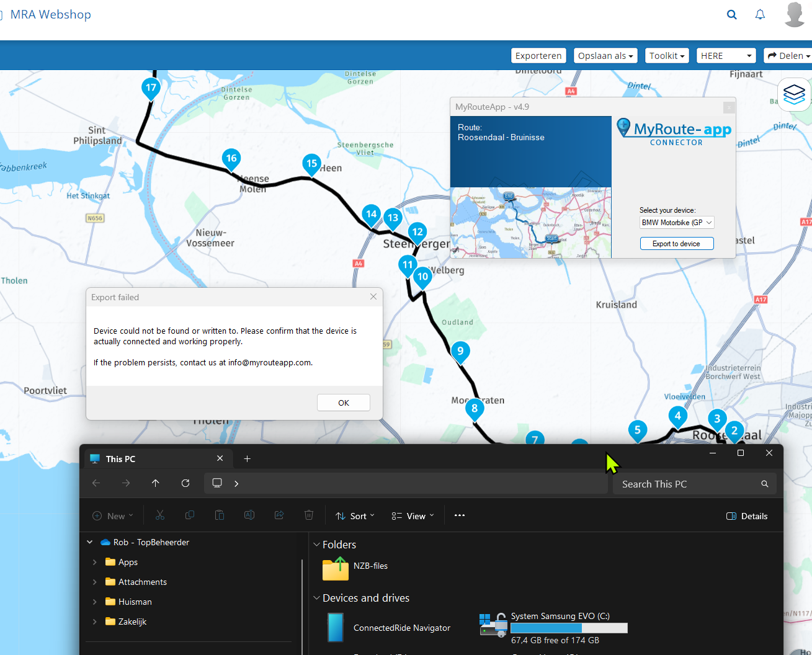Open the Select your device combo box
This screenshot has width=812, height=655.
[x=677, y=223]
